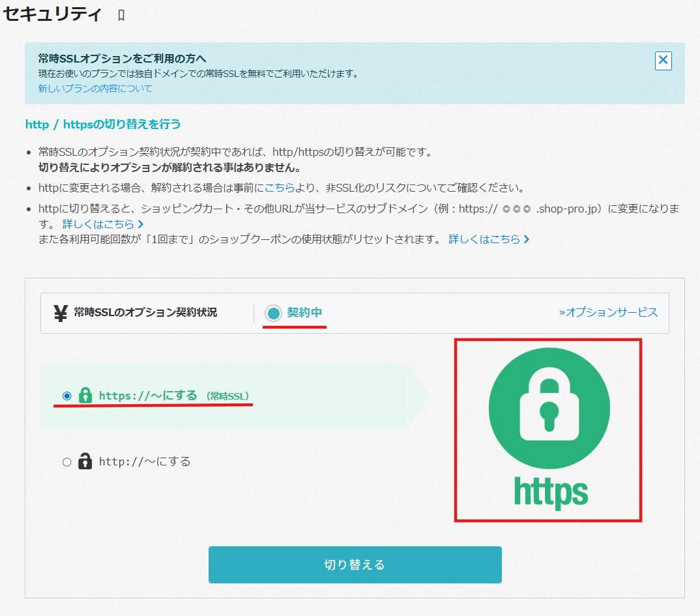Open 新しいプランの内容について link
The image size is (700, 616).
[x=95, y=89]
